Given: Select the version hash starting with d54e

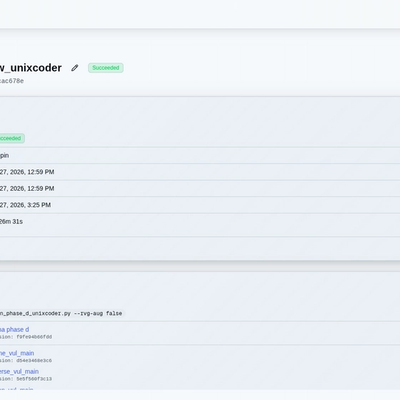Looking at the screenshot, I should (x=34, y=361).
